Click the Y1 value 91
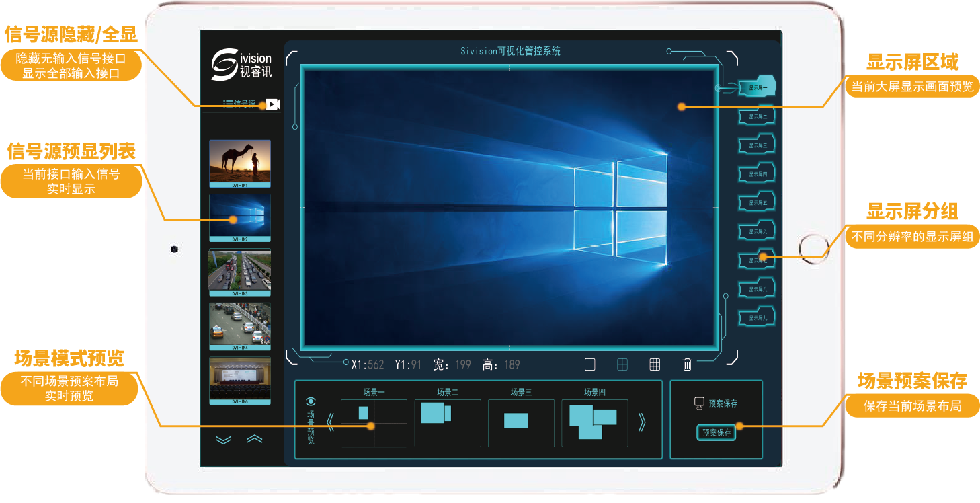 click(416, 365)
